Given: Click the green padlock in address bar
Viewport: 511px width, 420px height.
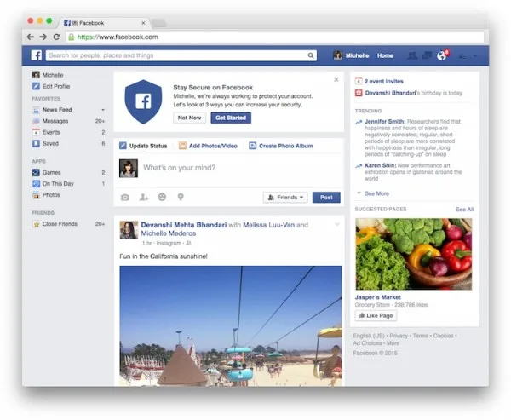Looking at the screenshot, I should pos(71,37).
